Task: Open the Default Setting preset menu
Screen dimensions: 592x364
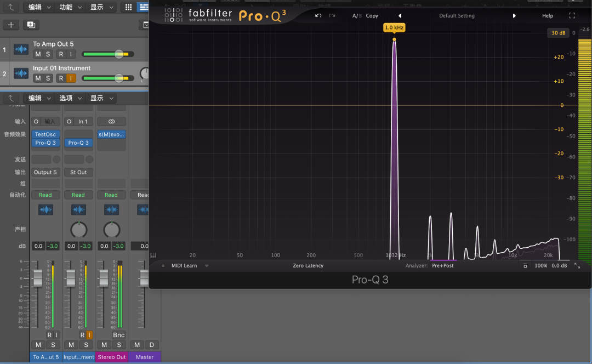Action: [457, 16]
